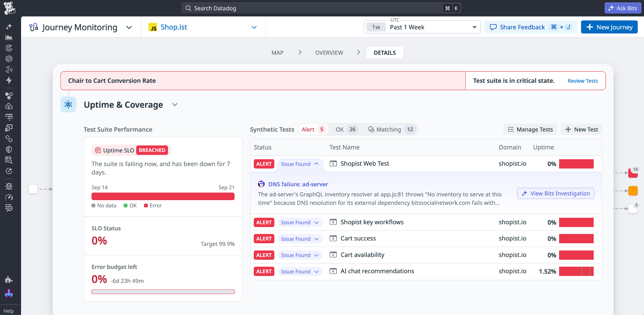644x315 pixels.
Task: Open the log lines icon in the sidebar
Action: coord(9,117)
